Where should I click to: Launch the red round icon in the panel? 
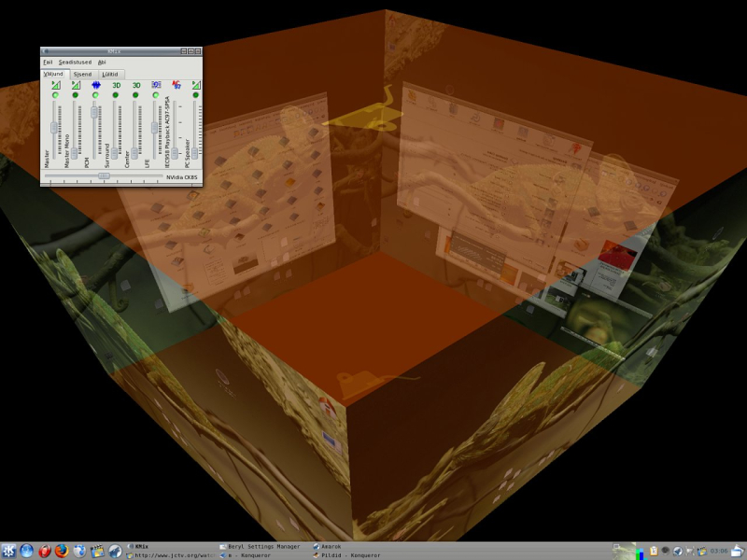[x=44, y=551]
